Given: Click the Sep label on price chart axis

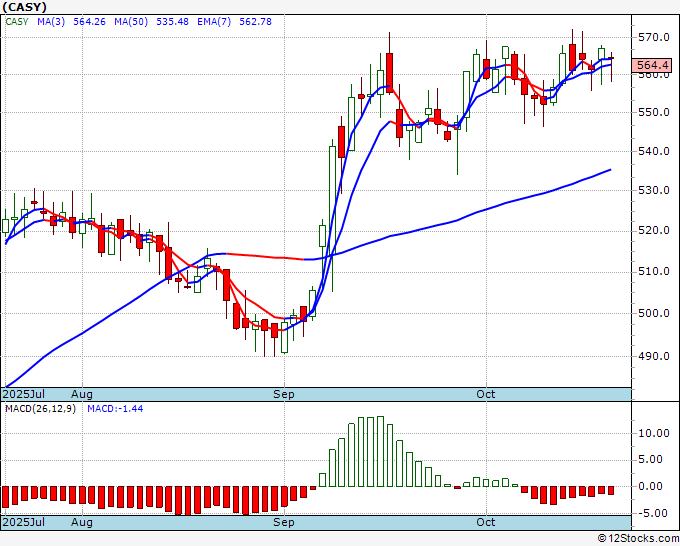Looking at the screenshot, I should (x=284, y=394).
